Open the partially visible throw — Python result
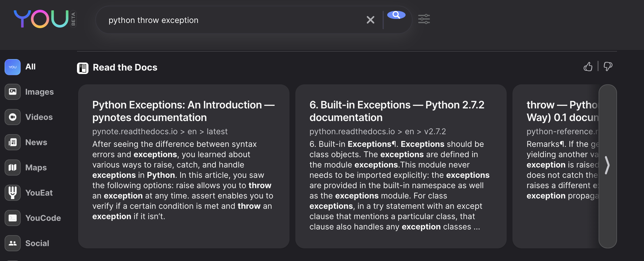Image resolution: width=644 pixels, height=261 pixels. (x=562, y=111)
